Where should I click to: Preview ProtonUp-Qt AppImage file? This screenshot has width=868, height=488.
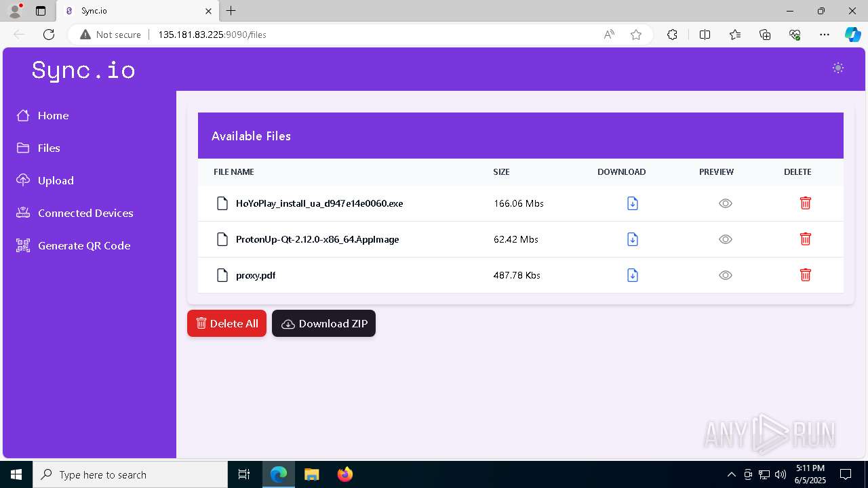click(726, 239)
